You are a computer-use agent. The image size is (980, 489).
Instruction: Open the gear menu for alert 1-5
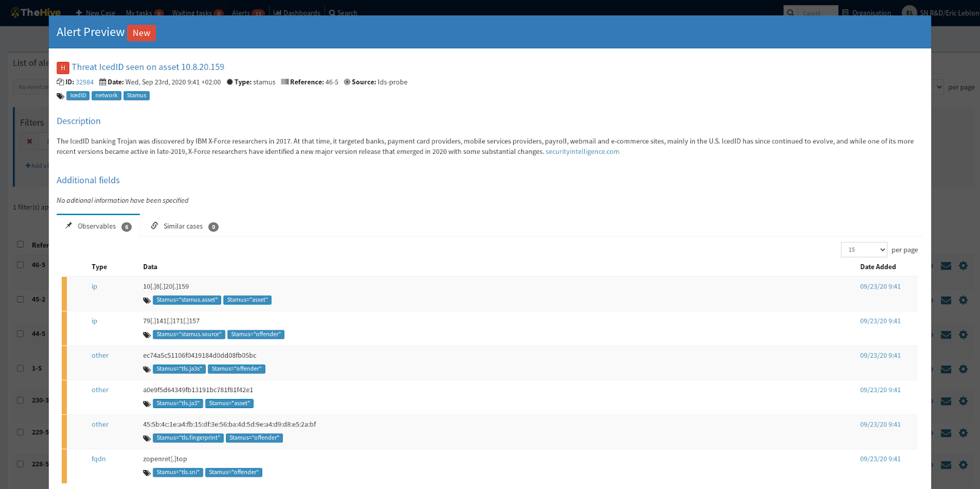tap(963, 369)
